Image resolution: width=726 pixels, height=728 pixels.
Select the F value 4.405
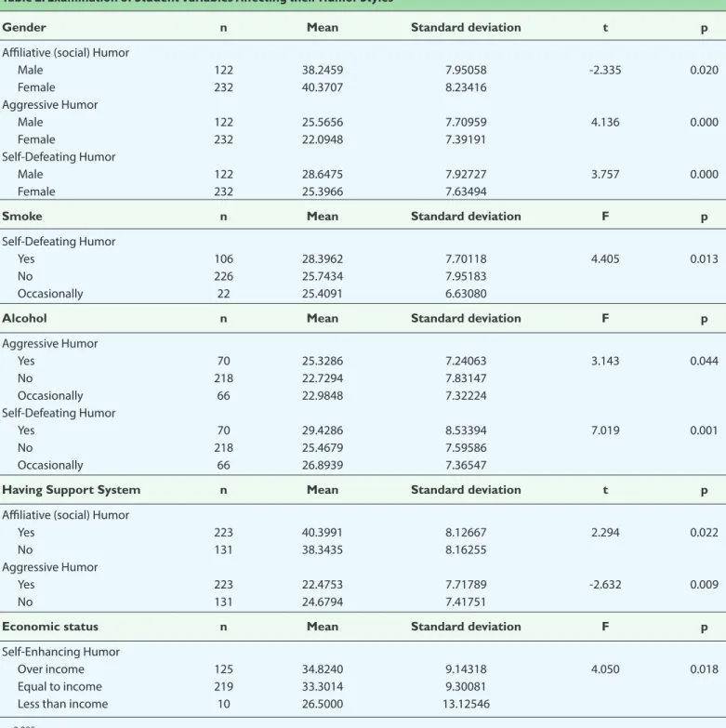coord(605,259)
